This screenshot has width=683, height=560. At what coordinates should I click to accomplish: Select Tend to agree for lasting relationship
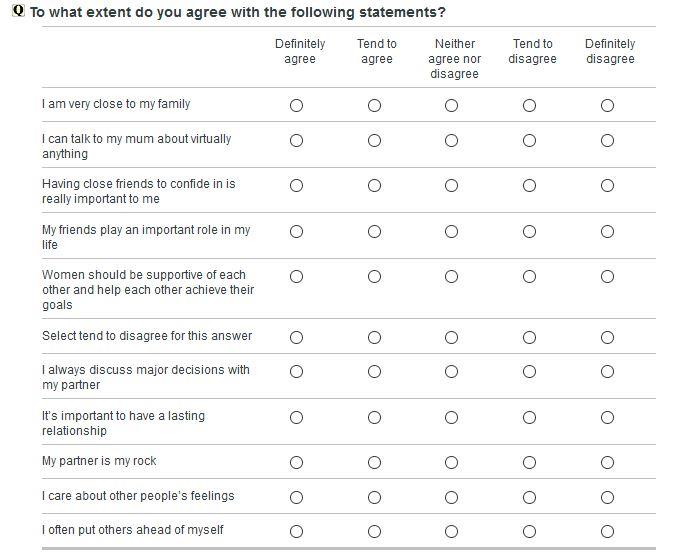[374, 417]
